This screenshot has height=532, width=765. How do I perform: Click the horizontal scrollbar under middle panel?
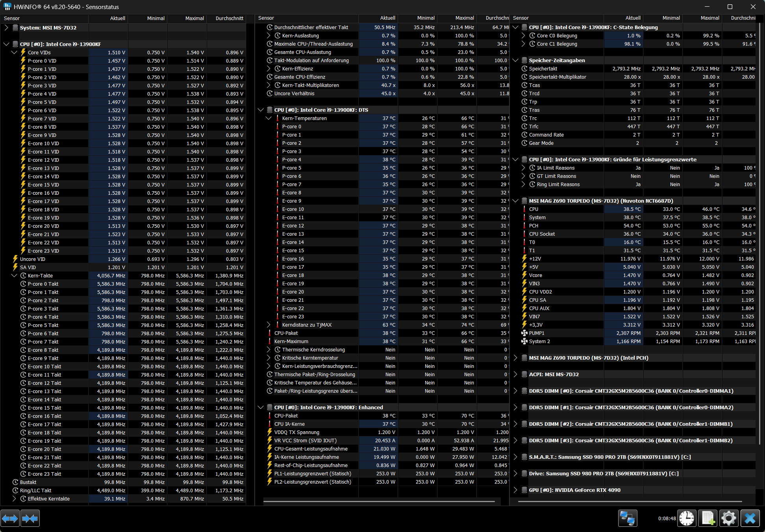tap(379, 502)
